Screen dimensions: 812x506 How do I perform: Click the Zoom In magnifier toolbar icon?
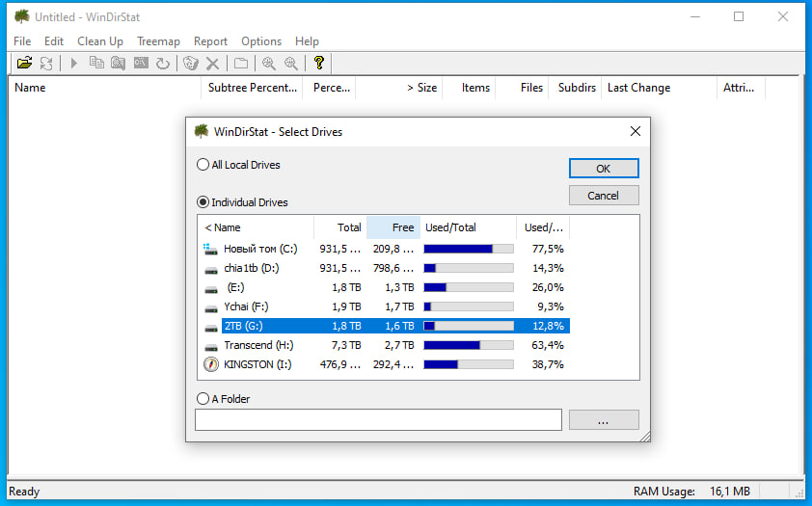pyautogui.click(x=268, y=63)
